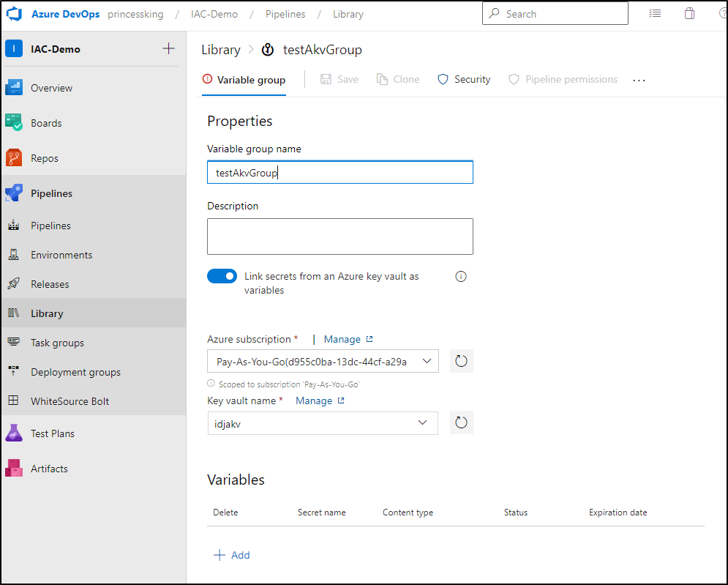Open Pipeline permissions

point(563,80)
